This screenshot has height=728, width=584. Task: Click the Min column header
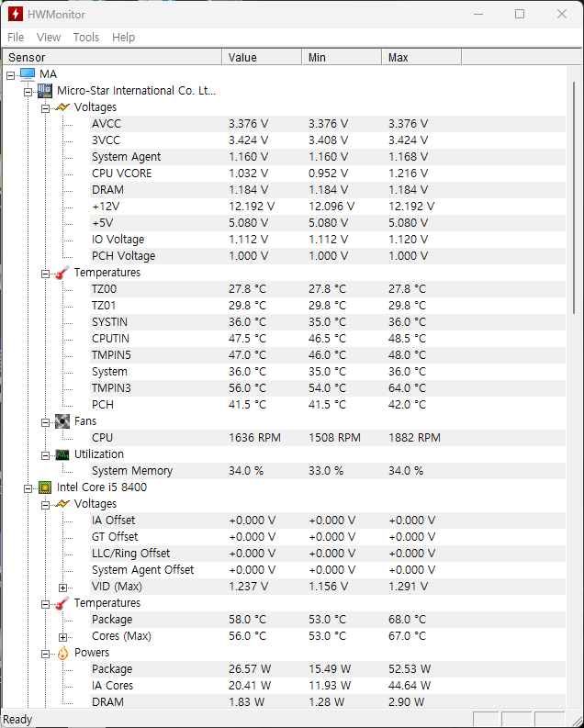tap(342, 57)
